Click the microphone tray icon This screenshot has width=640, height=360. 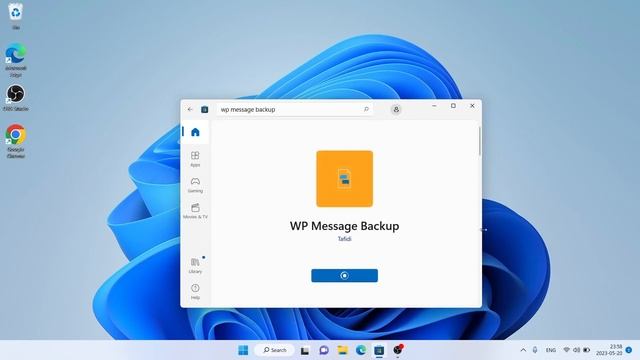coord(535,350)
